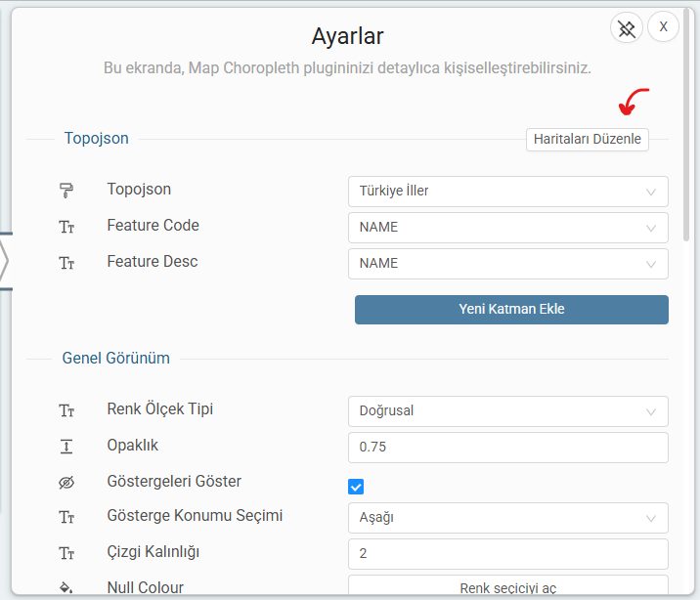Click the text icon beside Feature Code
The image size is (700, 600).
(66, 227)
